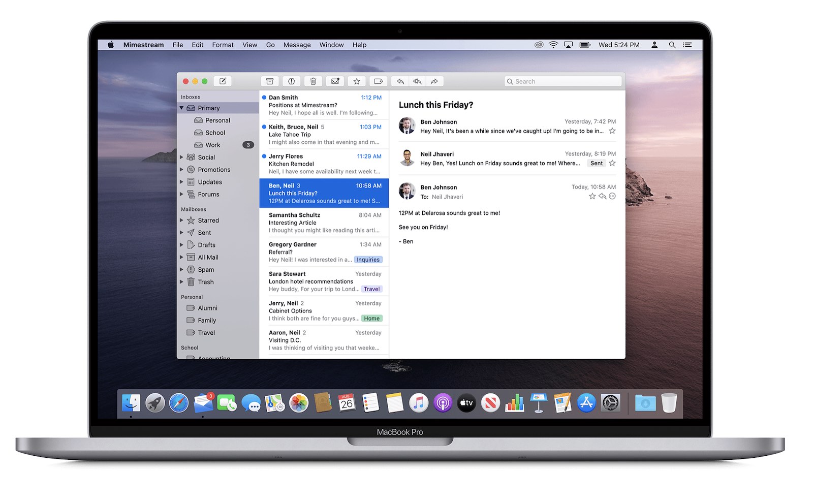Click the Inquiries label on Gregory Gardner's email
This screenshot has height=504, width=813.
[368, 260]
